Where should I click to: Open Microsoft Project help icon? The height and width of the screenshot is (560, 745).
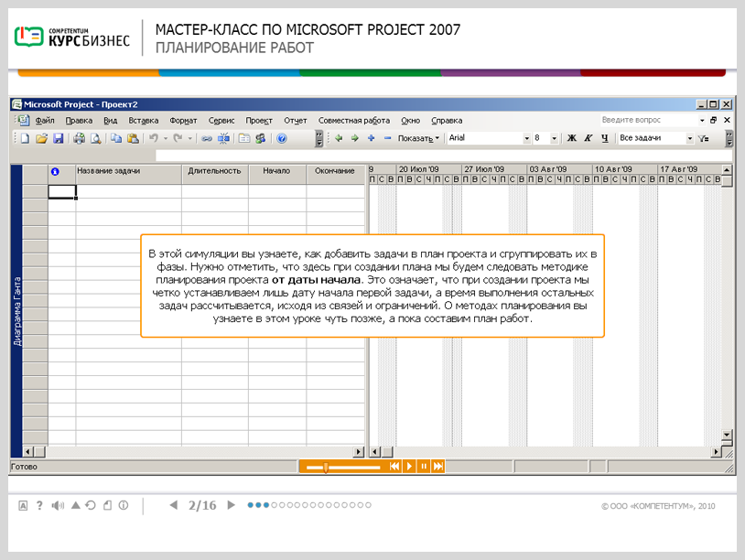[281, 138]
